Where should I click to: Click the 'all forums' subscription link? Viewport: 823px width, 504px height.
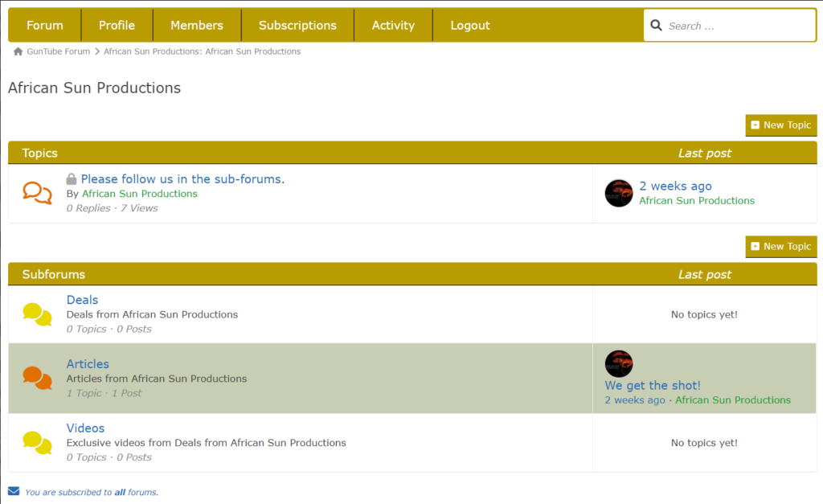pos(129,492)
